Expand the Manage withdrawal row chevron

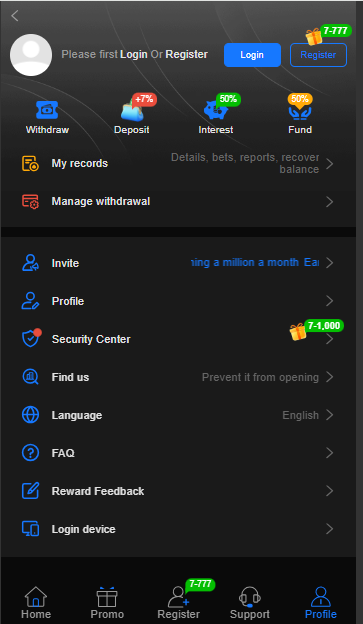click(330, 202)
